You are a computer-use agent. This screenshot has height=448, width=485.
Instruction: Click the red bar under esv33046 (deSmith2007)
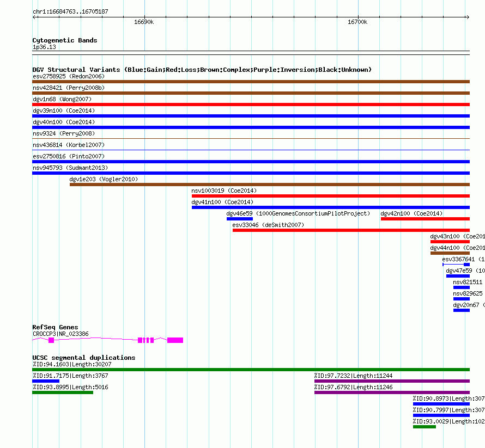point(351,230)
